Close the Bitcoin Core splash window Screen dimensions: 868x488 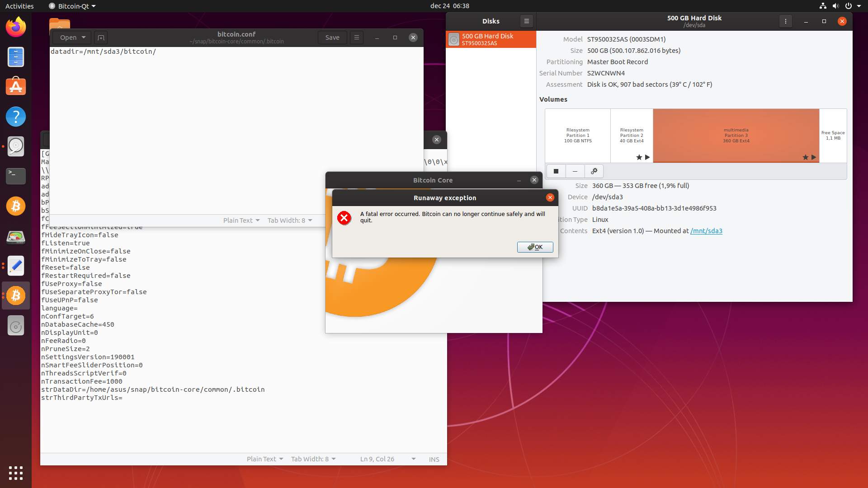(x=534, y=180)
